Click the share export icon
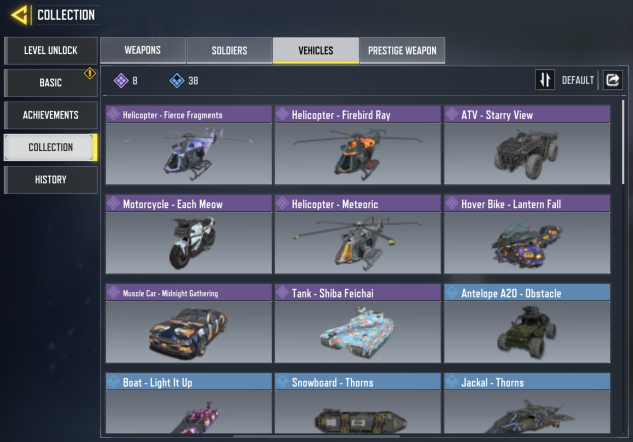 (612, 80)
